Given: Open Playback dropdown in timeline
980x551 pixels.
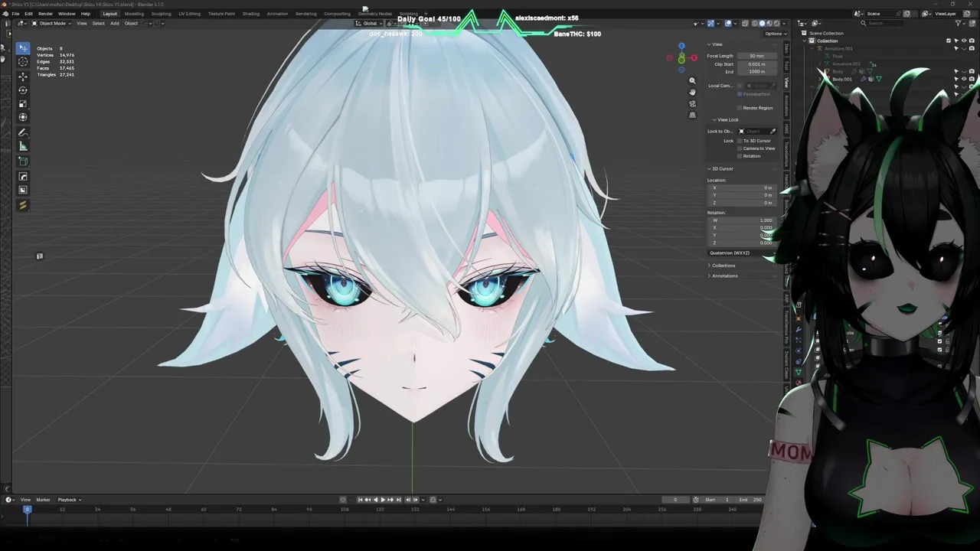Looking at the screenshot, I should pyautogui.click(x=69, y=500).
